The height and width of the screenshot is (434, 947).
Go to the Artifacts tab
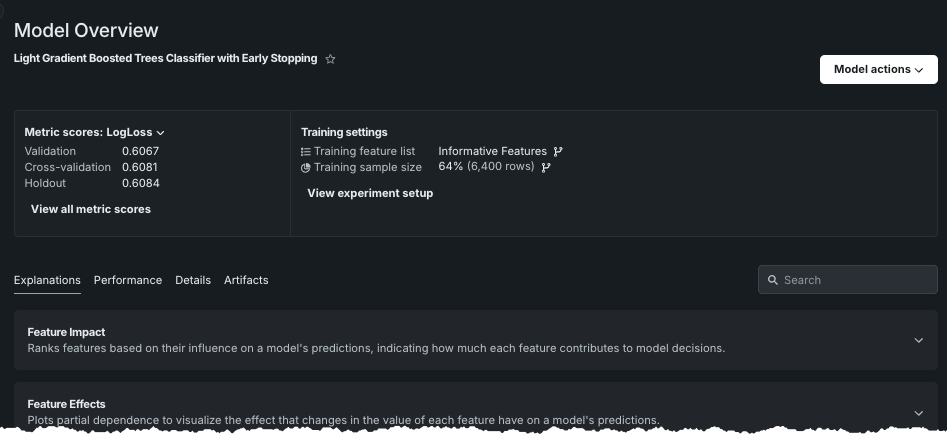(x=246, y=280)
